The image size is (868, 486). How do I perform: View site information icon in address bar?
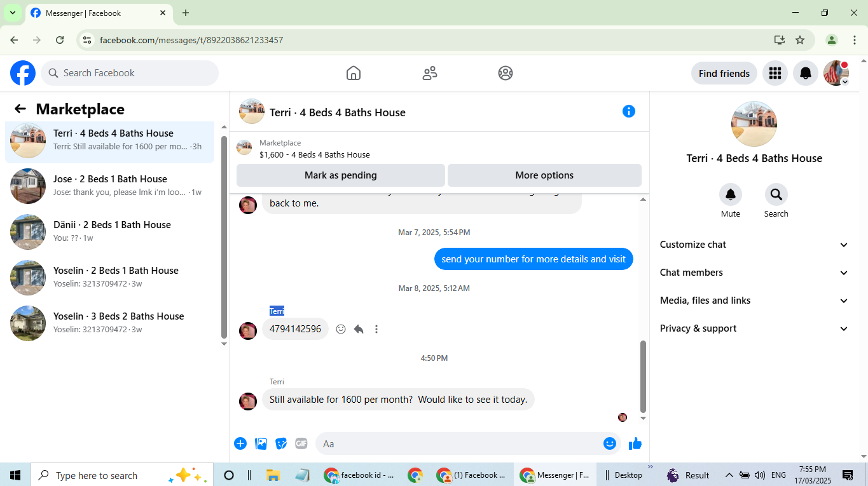(x=88, y=40)
